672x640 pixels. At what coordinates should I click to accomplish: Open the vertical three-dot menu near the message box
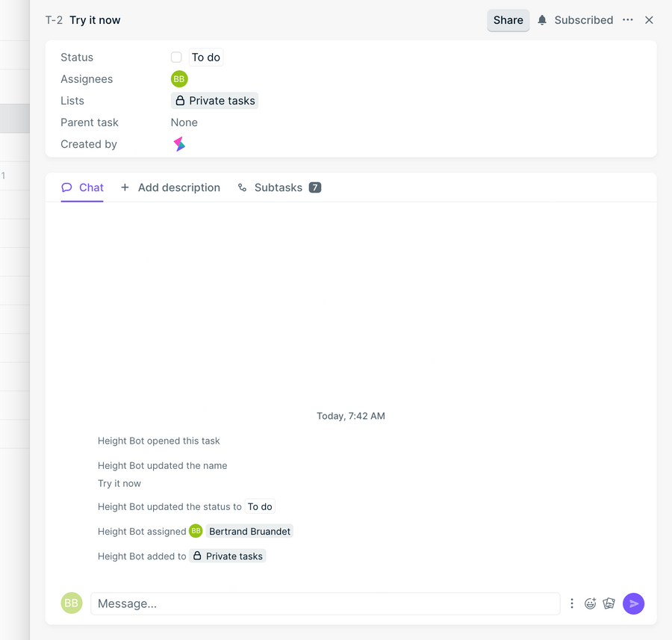572,603
